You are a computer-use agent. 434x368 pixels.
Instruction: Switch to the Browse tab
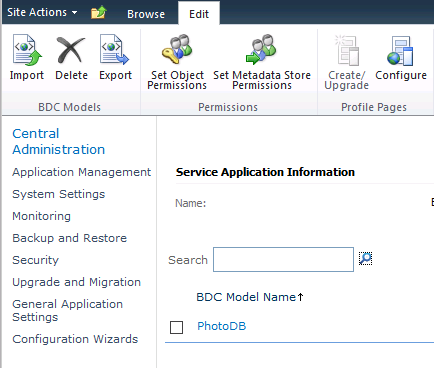(x=146, y=14)
